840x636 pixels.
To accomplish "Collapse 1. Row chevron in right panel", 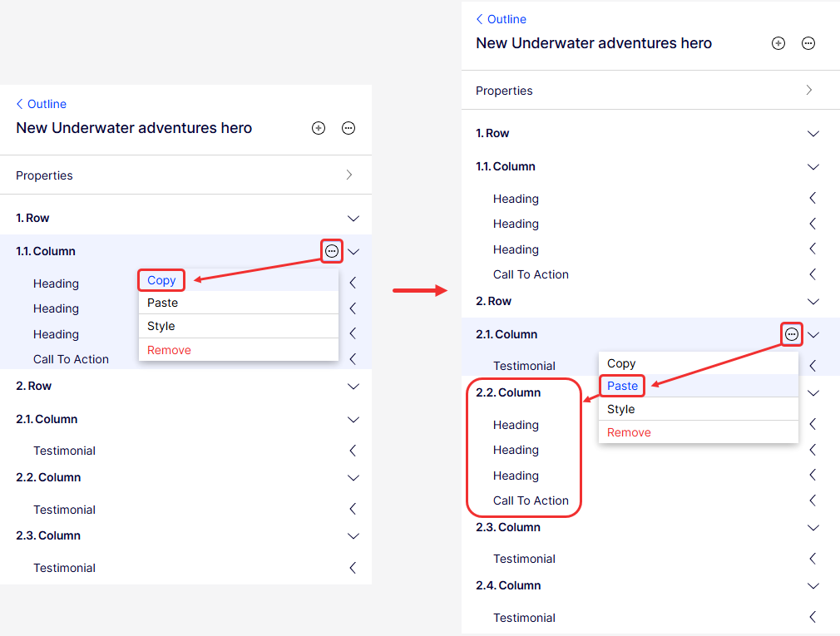I will (813, 134).
